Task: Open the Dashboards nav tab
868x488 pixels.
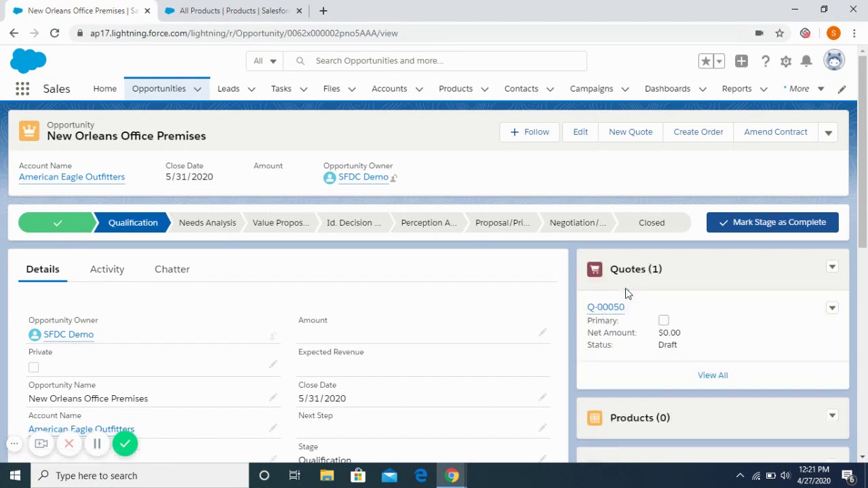Action: [667, 89]
